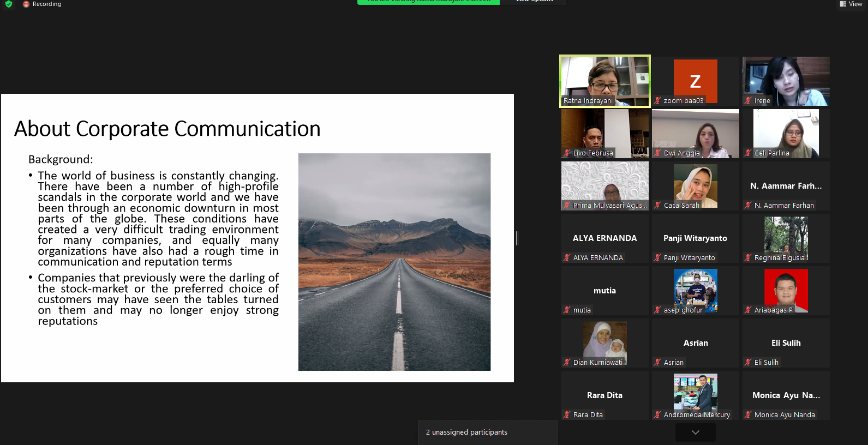Click the "Ratna Indrayani" name label
Screen dimensions: 868x445
click(x=588, y=100)
